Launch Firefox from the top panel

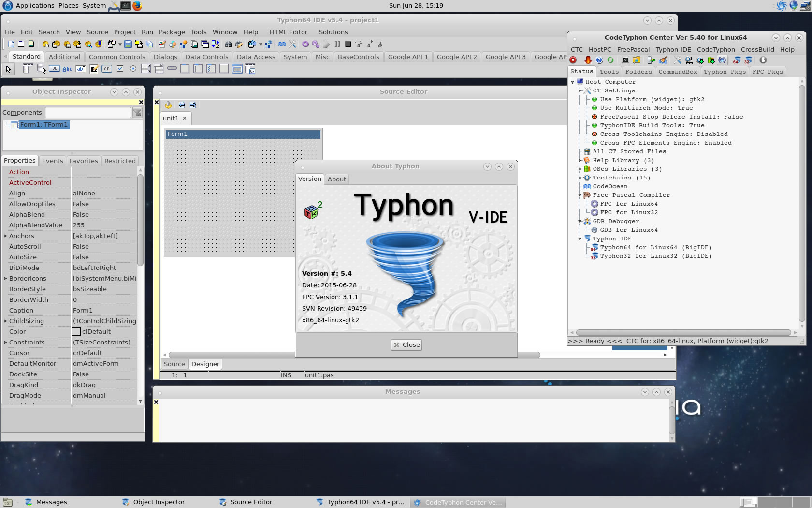pyautogui.click(x=137, y=6)
